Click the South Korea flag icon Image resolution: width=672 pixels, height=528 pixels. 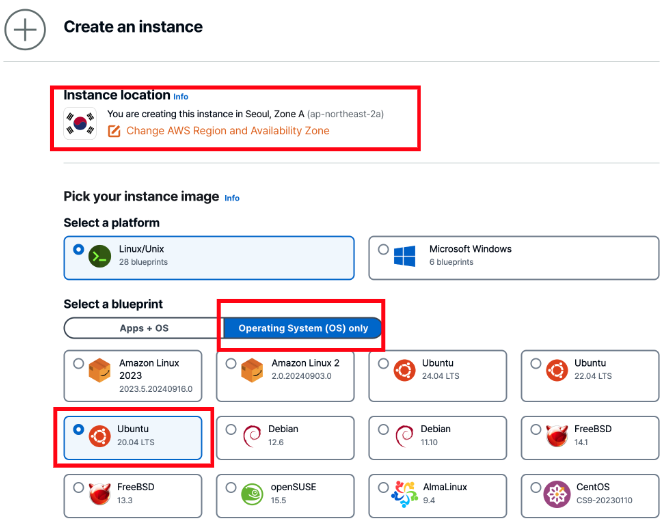[x=80, y=124]
